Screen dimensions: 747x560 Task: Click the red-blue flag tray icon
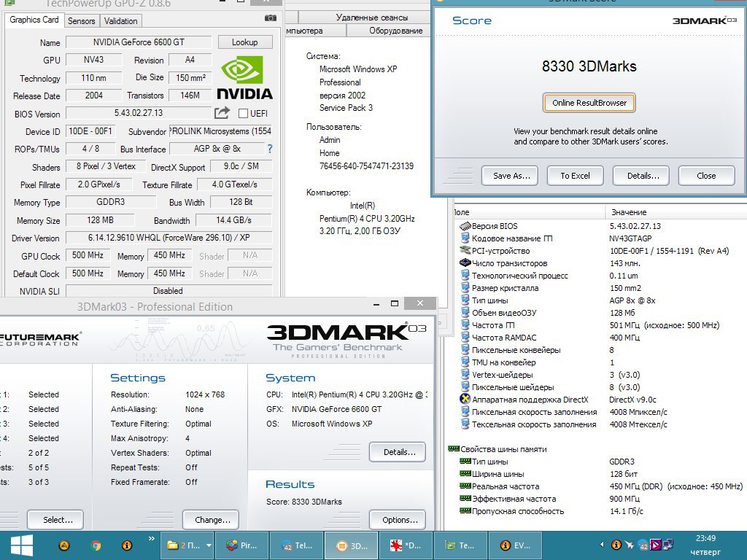coord(656,544)
